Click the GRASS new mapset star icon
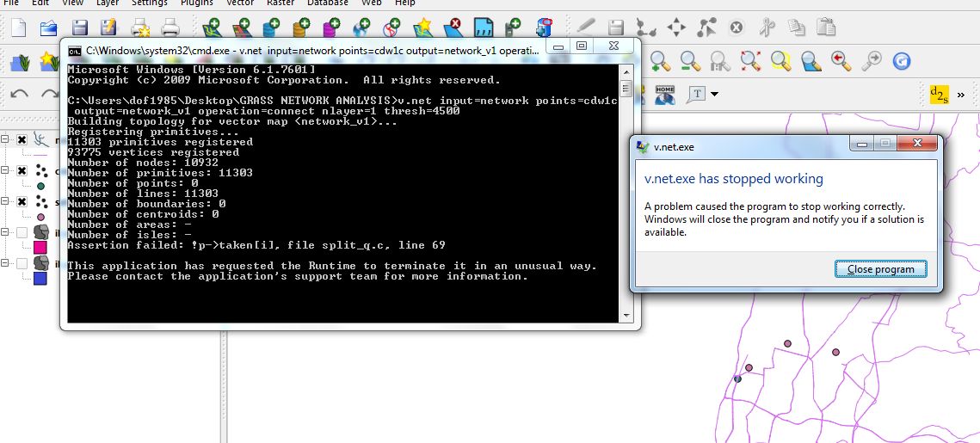The height and width of the screenshot is (443, 980). (48, 61)
